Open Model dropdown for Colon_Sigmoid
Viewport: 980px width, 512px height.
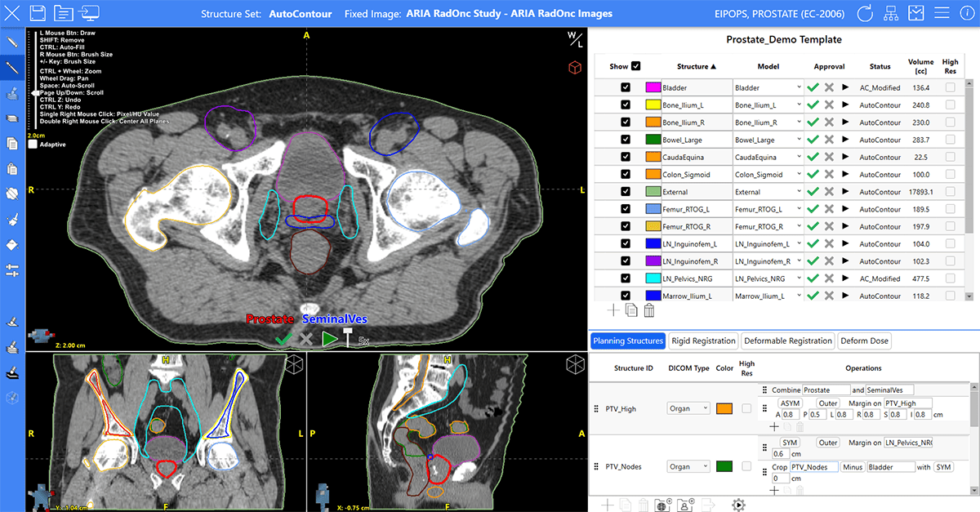767,174
